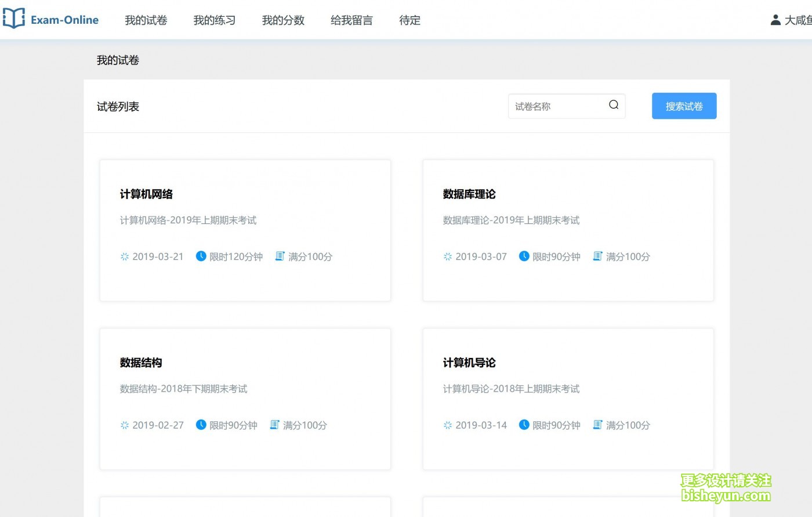Click the date icon on 数据结构 card
Image resolution: width=812 pixels, height=517 pixels.
tap(125, 425)
